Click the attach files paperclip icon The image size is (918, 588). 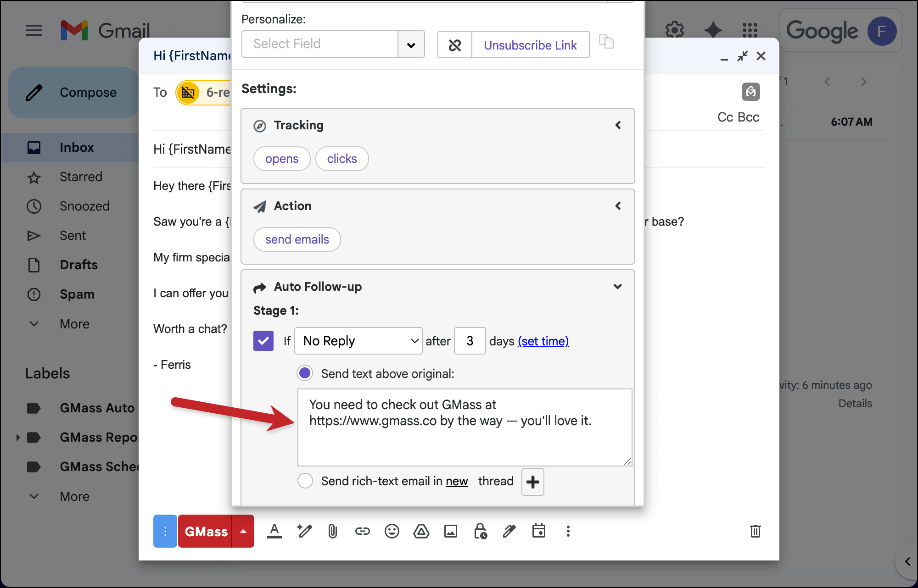[x=333, y=532]
